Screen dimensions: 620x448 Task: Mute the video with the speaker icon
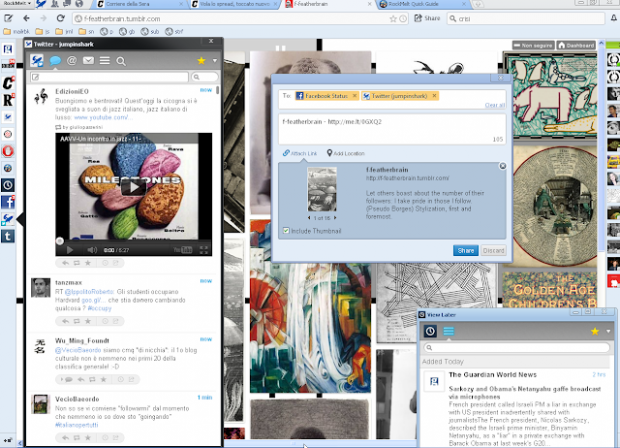click(92, 250)
